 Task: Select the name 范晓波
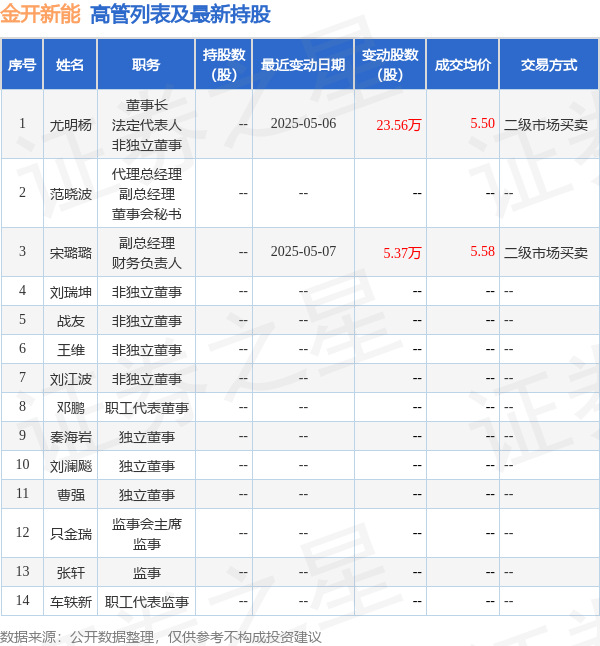[x=70, y=194]
